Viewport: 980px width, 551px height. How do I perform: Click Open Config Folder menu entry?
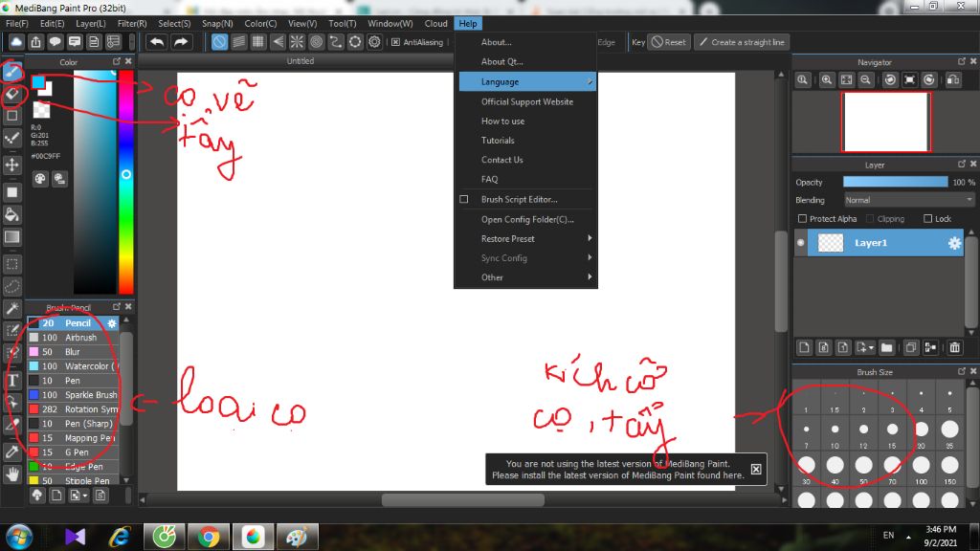[x=527, y=219]
